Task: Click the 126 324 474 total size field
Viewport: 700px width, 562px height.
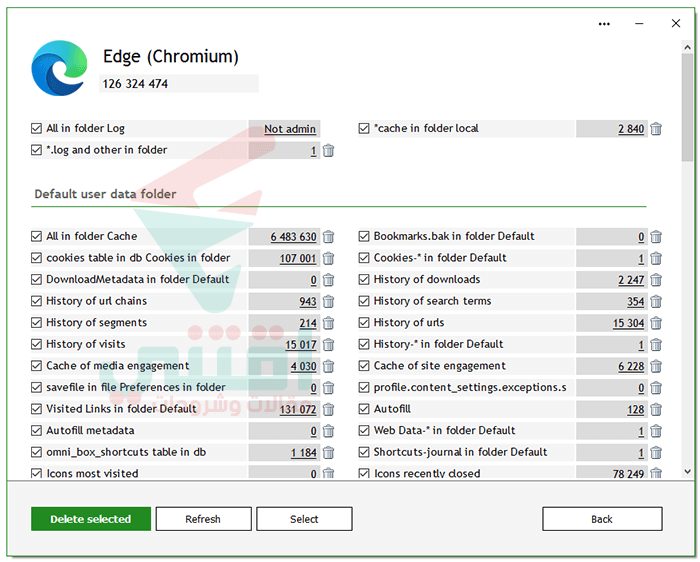Action: click(x=179, y=83)
